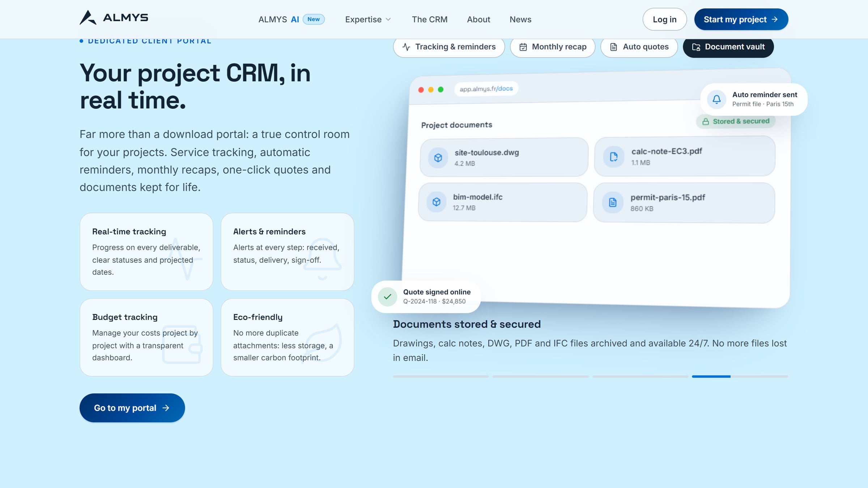Click the 'Documents stored & secured' heading
868x488 pixels.
(467, 324)
